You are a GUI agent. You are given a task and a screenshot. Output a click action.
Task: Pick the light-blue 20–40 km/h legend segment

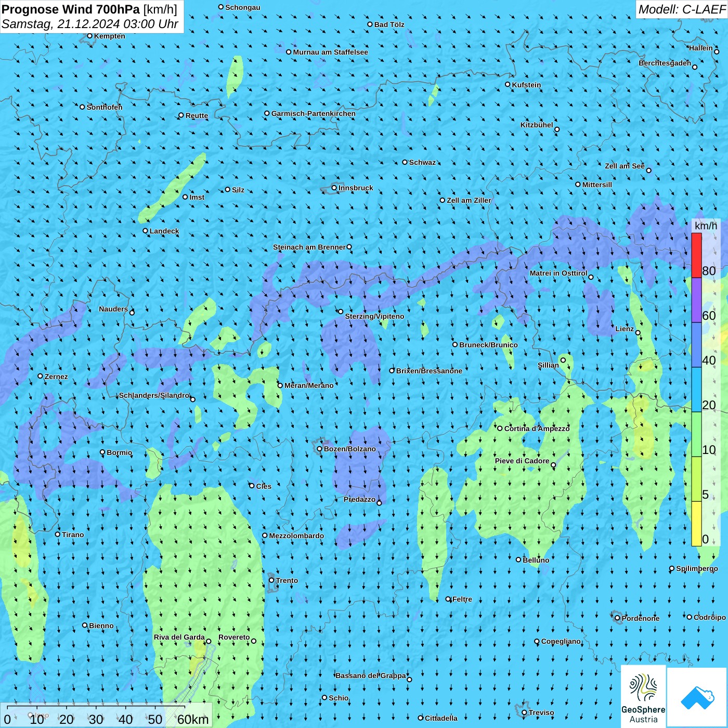click(696, 389)
